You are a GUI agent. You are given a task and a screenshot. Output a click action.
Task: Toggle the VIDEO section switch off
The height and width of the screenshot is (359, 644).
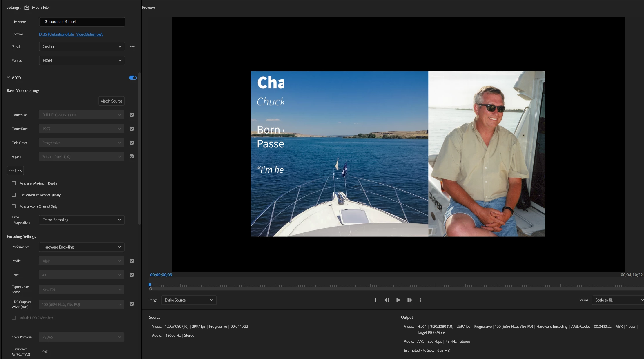click(133, 78)
